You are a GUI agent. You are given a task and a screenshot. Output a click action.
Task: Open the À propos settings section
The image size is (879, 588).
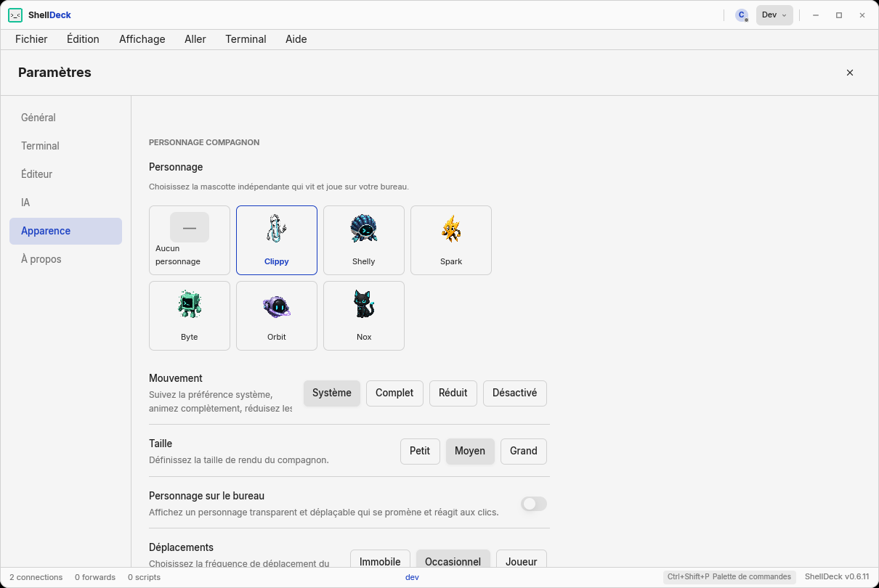coord(65,259)
